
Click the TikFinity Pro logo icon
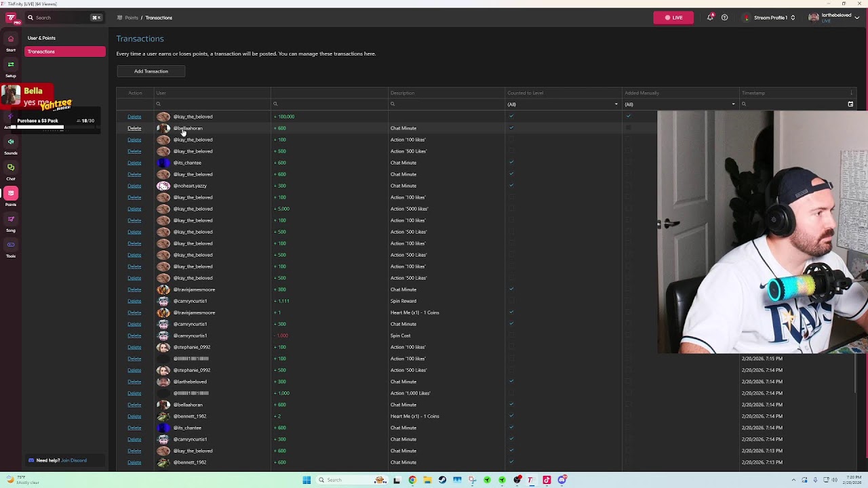point(11,18)
